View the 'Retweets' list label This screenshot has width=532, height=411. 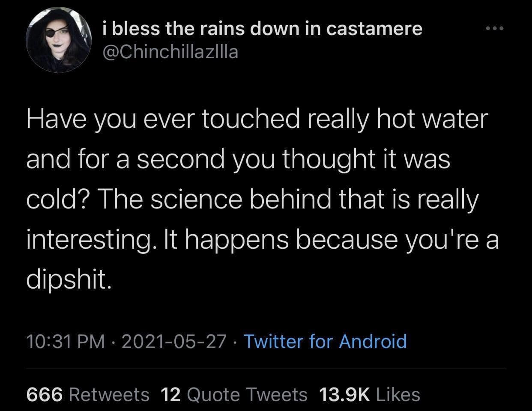(x=109, y=394)
